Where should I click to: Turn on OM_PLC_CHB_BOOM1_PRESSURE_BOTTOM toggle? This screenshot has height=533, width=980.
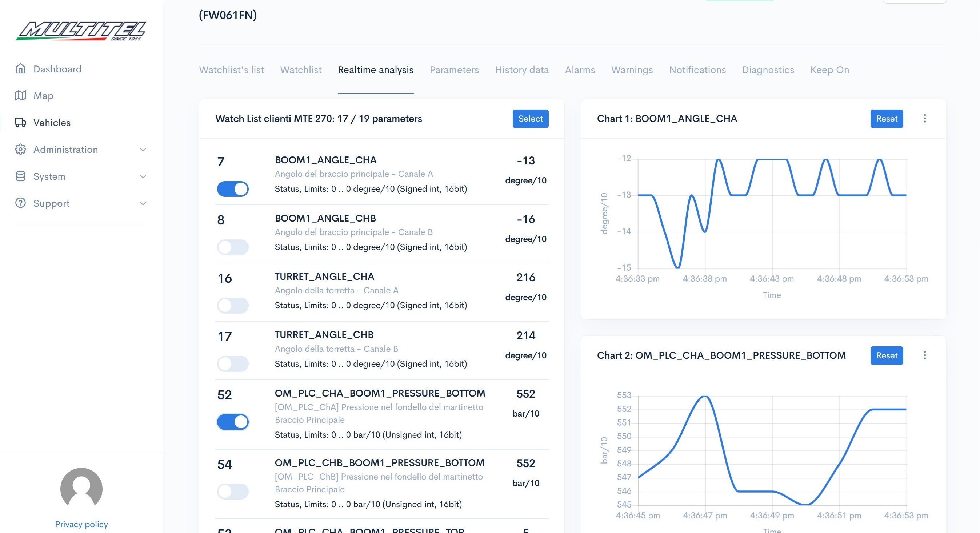coord(233,492)
